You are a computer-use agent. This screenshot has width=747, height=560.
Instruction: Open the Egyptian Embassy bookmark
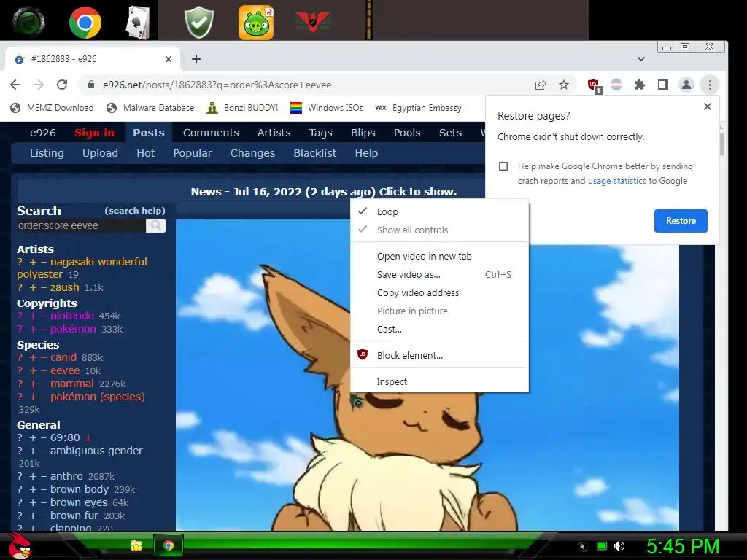418,108
